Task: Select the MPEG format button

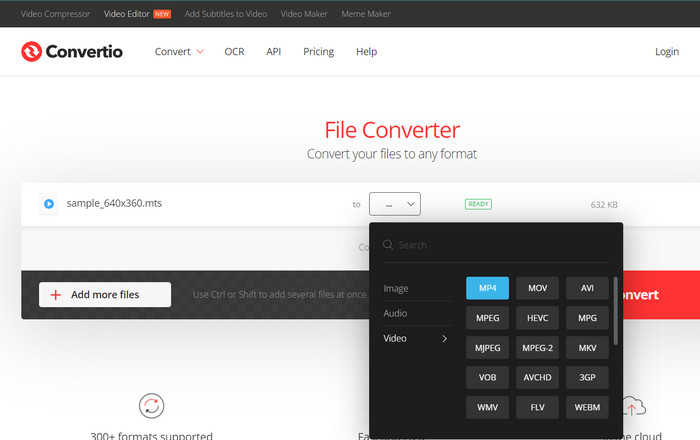Action: point(488,318)
